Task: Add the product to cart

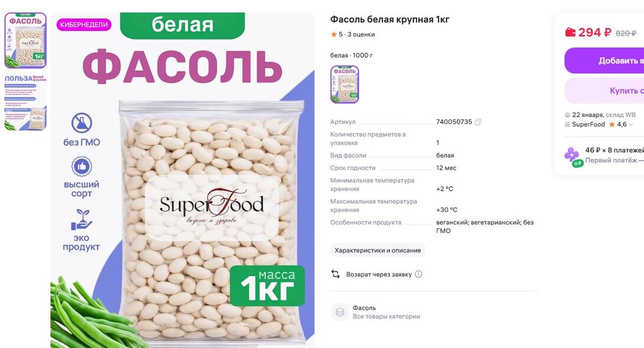Action: point(604,60)
